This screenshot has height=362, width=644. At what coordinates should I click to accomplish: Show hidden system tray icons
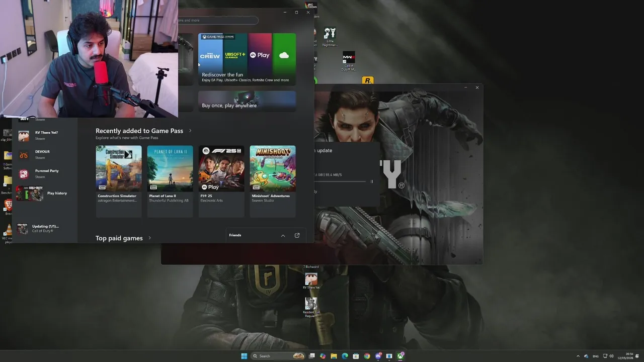click(578, 356)
